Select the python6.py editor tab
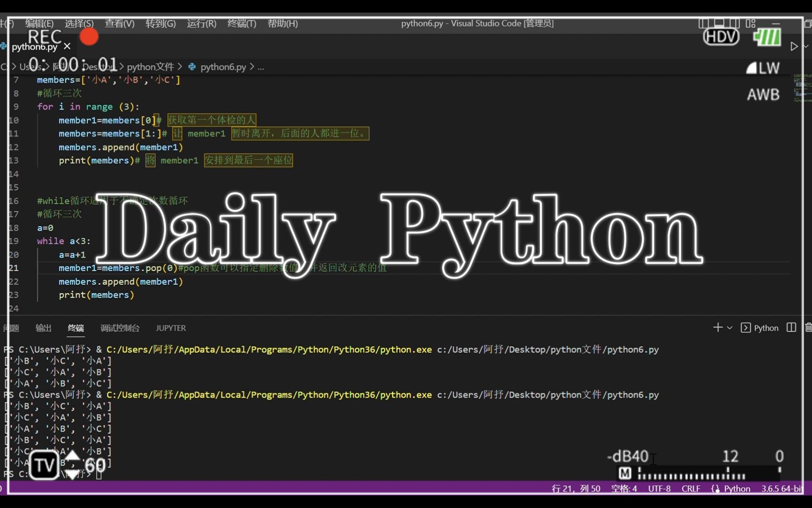The height and width of the screenshot is (508, 812). point(34,47)
